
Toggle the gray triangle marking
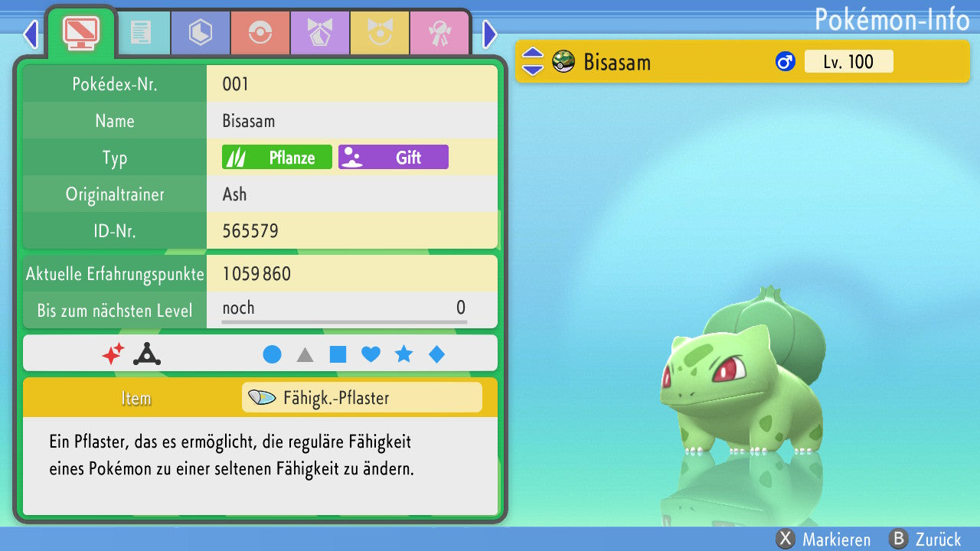(x=305, y=354)
